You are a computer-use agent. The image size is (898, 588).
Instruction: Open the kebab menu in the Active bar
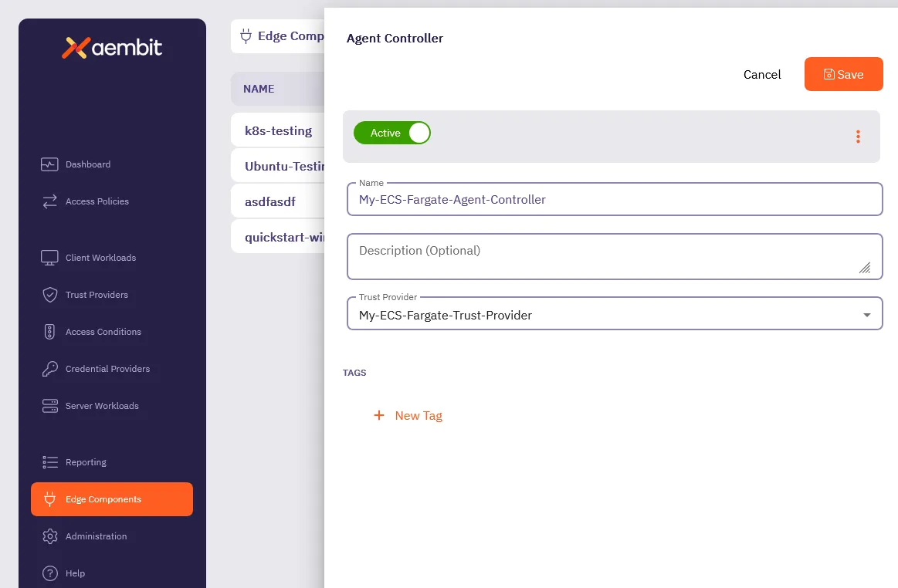858,137
